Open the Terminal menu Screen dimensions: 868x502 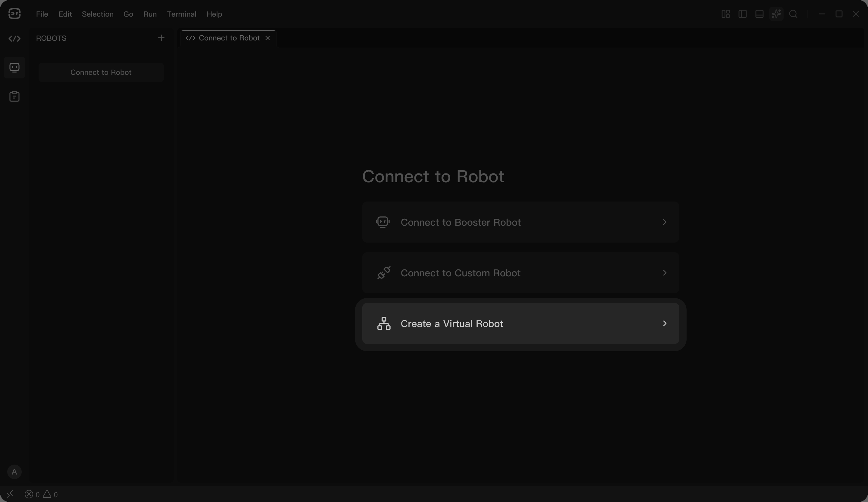[x=181, y=14]
